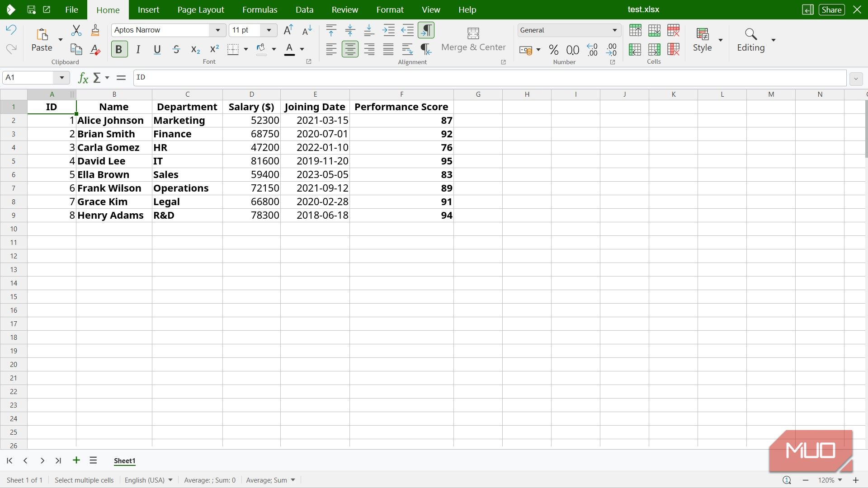Click the Copy icon

76,49
